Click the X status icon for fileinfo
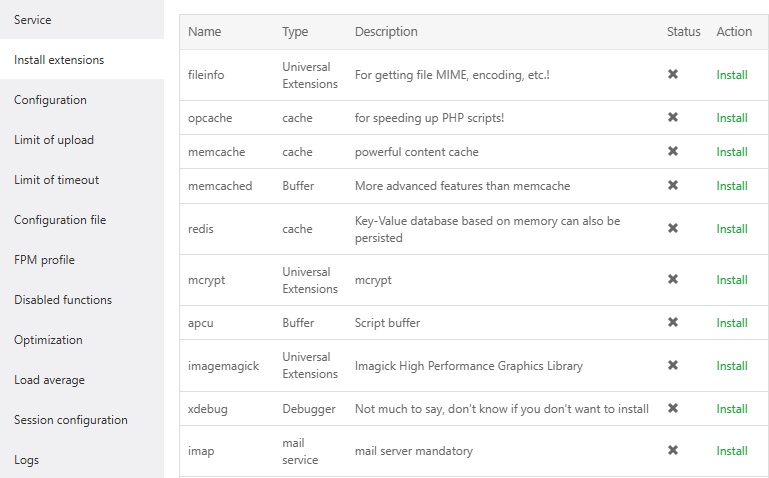The width and height of the screenshot is (769, 478). [673, 75]
